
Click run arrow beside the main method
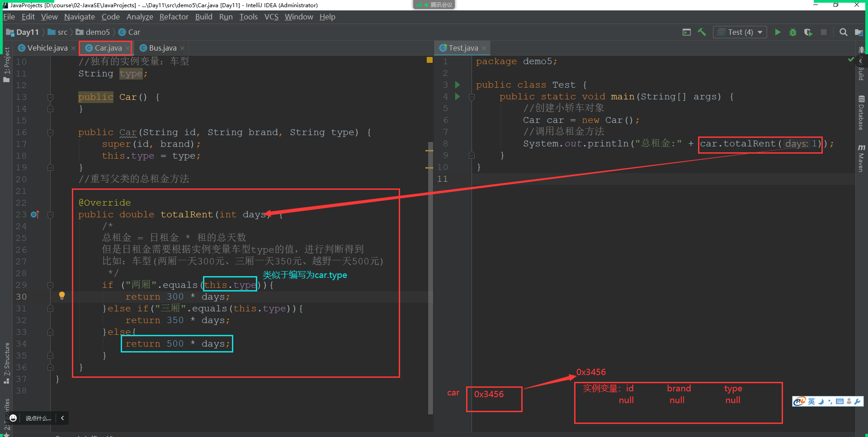(458, 96)
